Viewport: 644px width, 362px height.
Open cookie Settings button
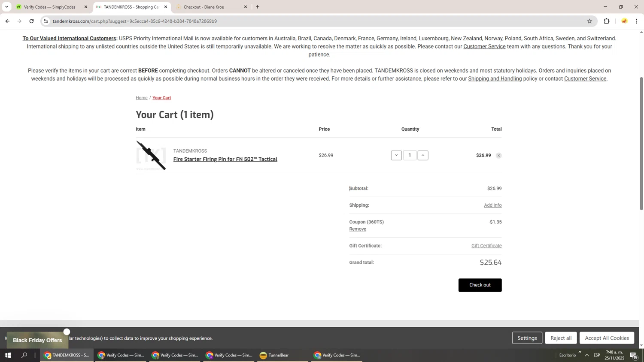pos(527,338)
